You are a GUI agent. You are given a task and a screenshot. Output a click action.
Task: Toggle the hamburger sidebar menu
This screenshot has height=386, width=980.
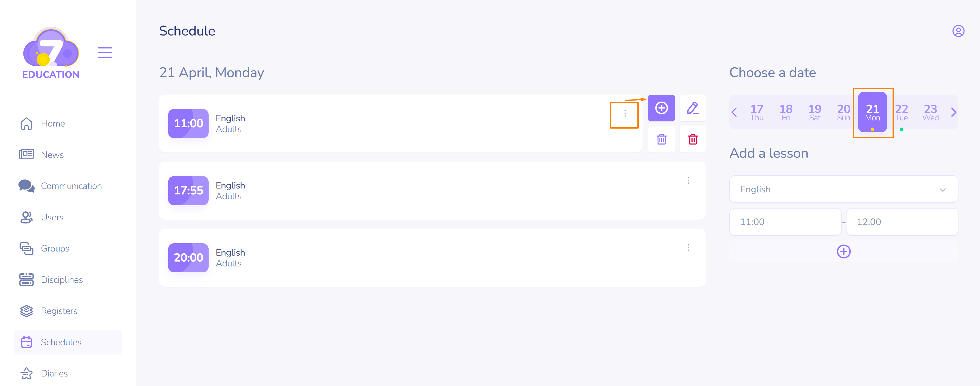click(x=105, y=52)
